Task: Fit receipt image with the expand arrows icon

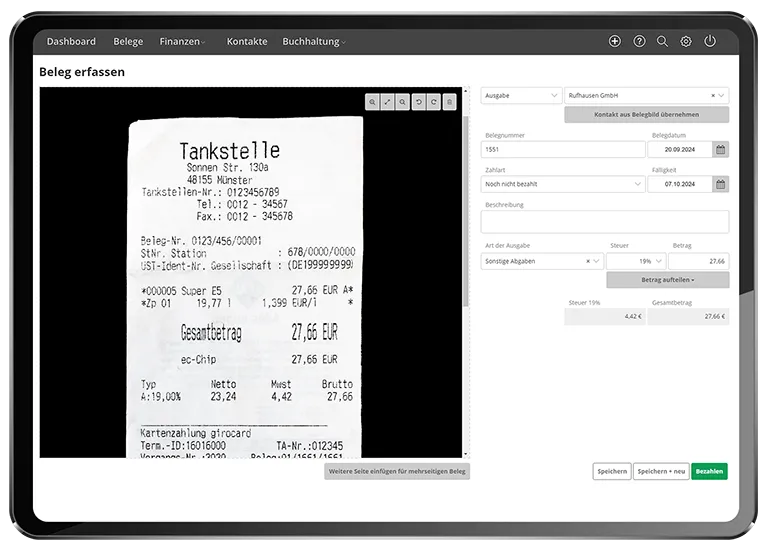Action: (x=387, y=102)
